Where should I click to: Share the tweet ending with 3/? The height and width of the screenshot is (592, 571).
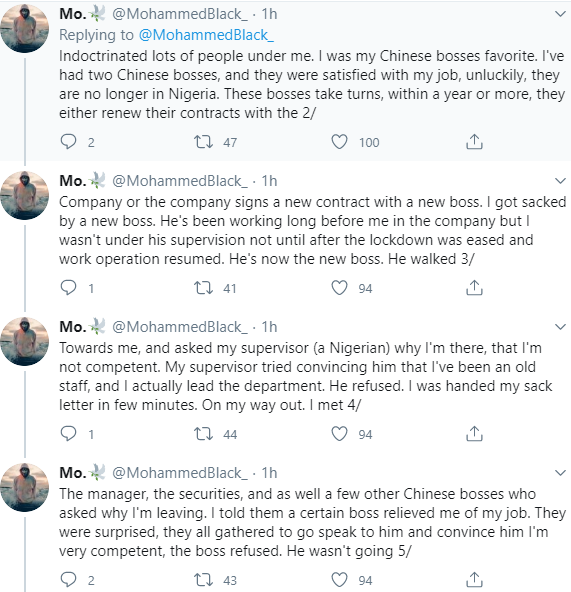474,288
